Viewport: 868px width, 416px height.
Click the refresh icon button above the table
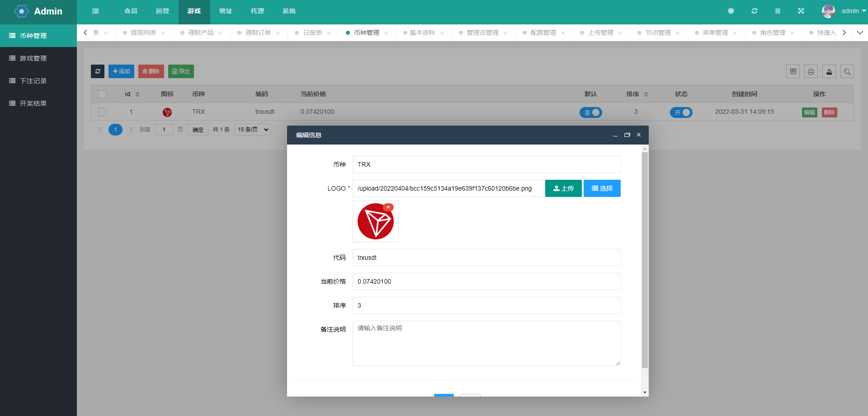(98, 71)
